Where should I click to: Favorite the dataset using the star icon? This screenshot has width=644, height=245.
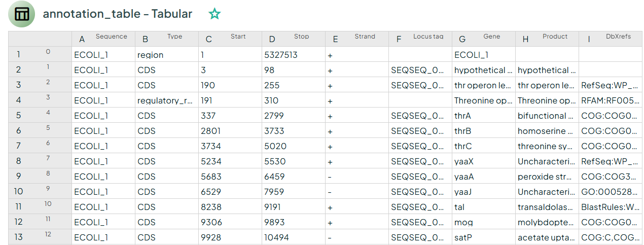point(214,14)
